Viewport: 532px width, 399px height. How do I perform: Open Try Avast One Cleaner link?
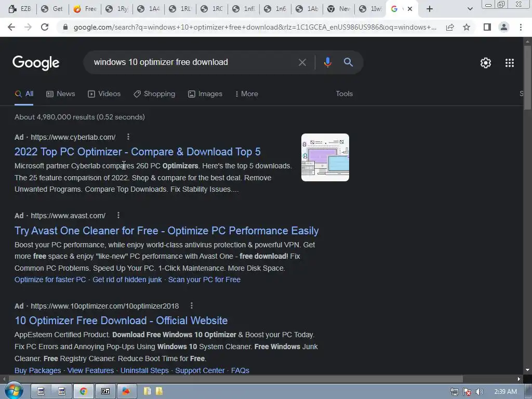click(167, 230)
